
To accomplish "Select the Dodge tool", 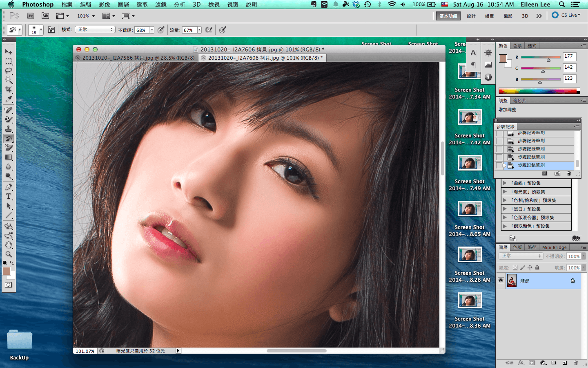I will coord(9,176).
